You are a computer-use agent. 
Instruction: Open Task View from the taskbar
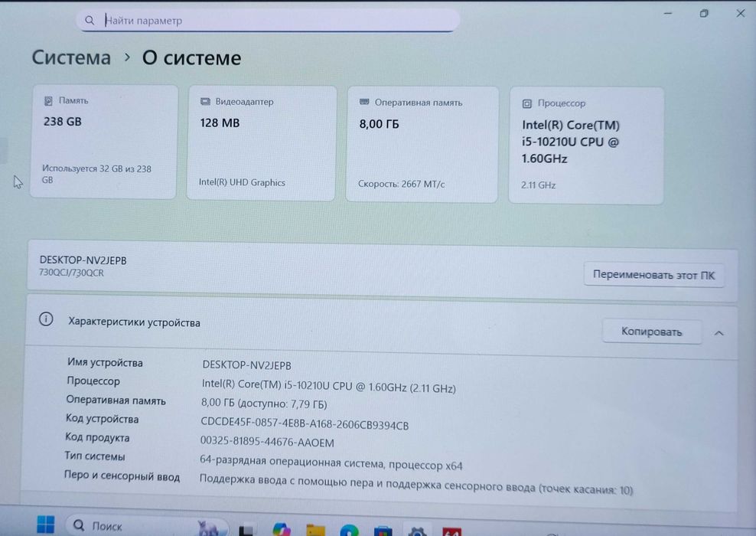click(247, 530)
